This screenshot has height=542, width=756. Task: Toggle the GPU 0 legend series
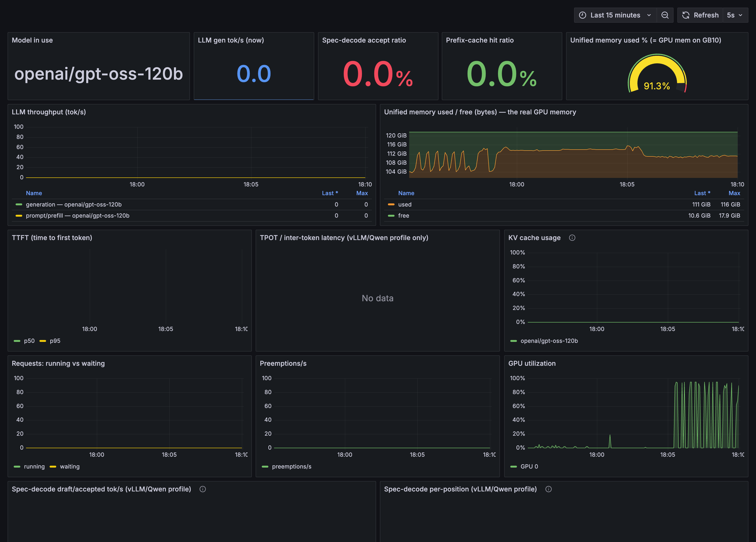pyautogui.click(x=529, y=466)
